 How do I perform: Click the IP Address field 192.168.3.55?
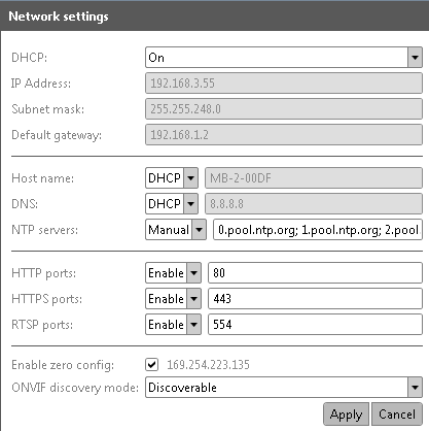point(284,83)
